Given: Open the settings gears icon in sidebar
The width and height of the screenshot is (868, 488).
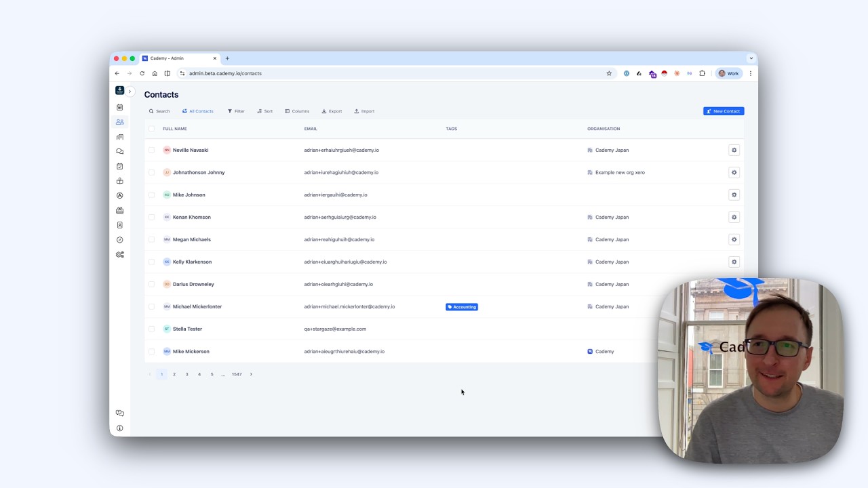Looking at the screenshot, I should (x=120, y=255).
